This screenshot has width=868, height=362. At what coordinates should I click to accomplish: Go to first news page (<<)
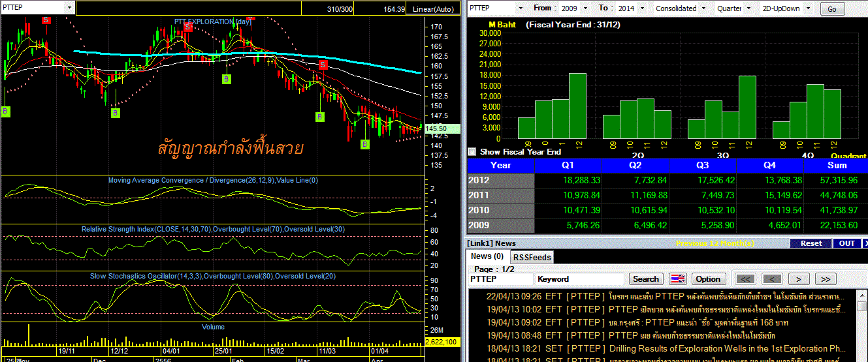(x=745, y=279)
